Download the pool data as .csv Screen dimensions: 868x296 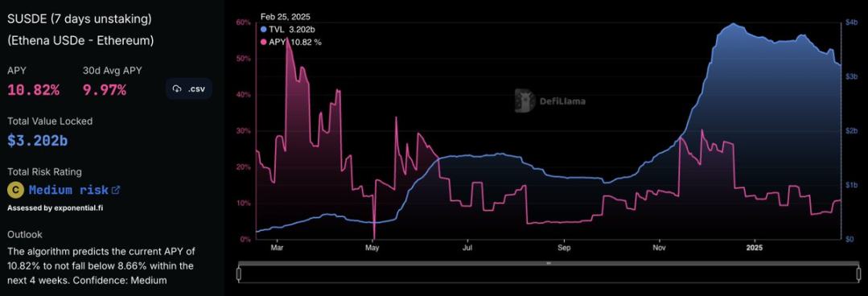point(189,88)
